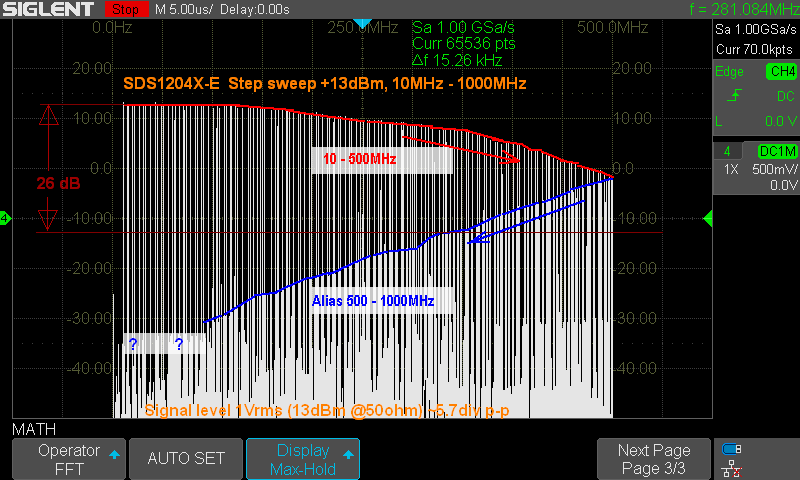The width and height of the screenshot is (800, 480).
Task: Run the AUTO SET button
Action: click(x=186, y=459)
